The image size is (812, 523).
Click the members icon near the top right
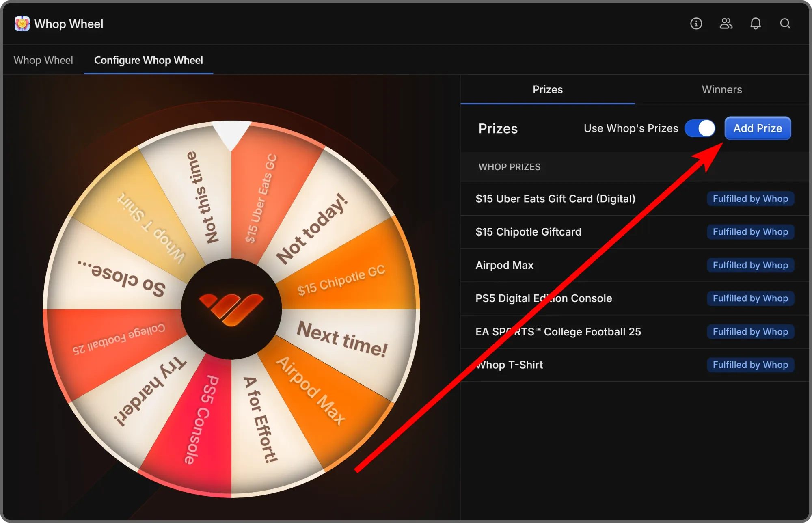point(726,24)
